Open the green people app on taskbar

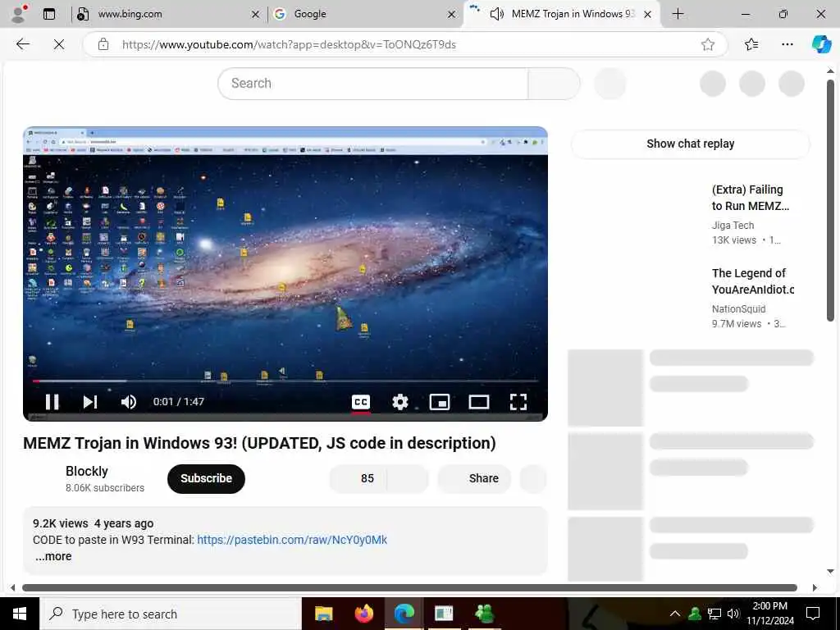point(484,614)
